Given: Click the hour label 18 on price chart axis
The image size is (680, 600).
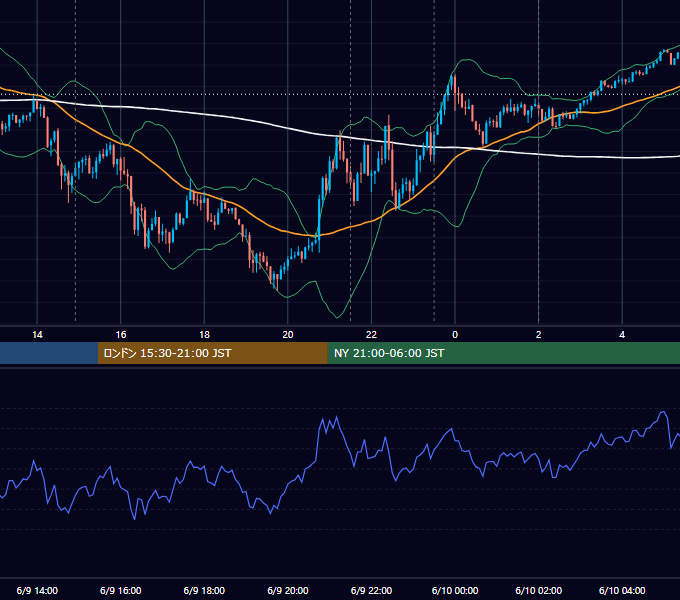Looking at the screenshot, I should 204,334.
